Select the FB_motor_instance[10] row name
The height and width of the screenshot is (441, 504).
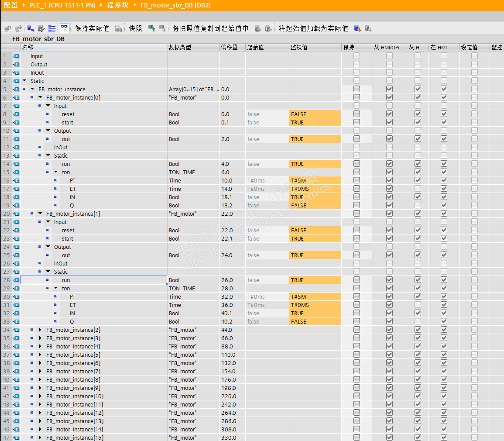tap(75, 396)
